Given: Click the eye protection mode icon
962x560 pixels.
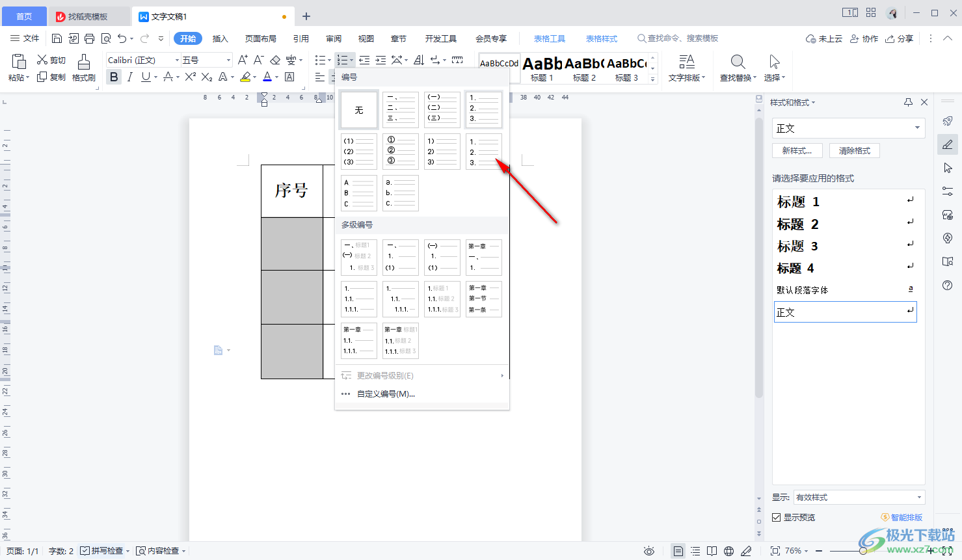Looking at the screenshot, I should coord(649,551).
